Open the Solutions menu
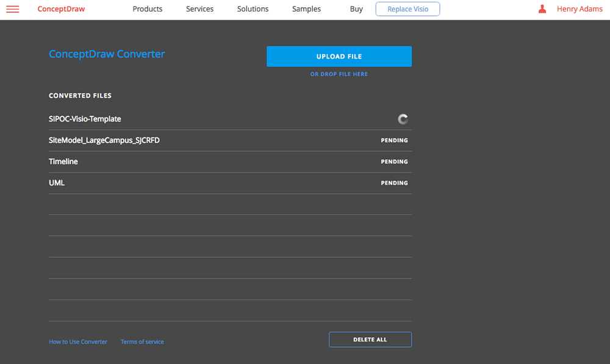 point(253,9)
